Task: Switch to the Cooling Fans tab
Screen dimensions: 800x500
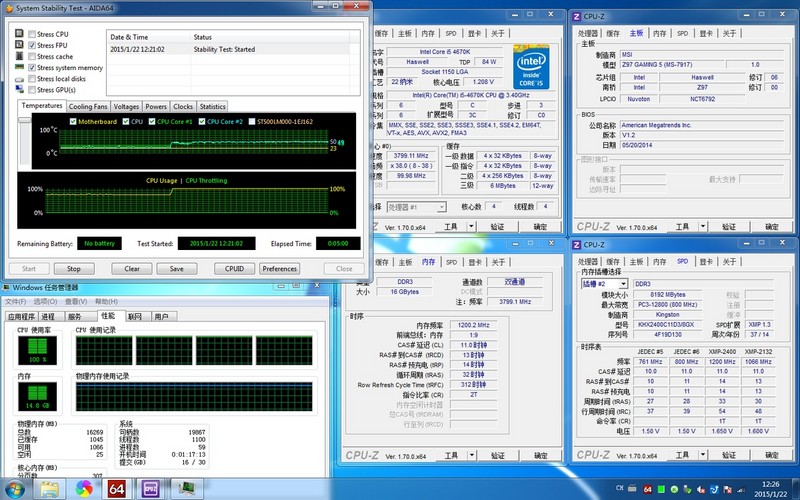Action: 88,107
